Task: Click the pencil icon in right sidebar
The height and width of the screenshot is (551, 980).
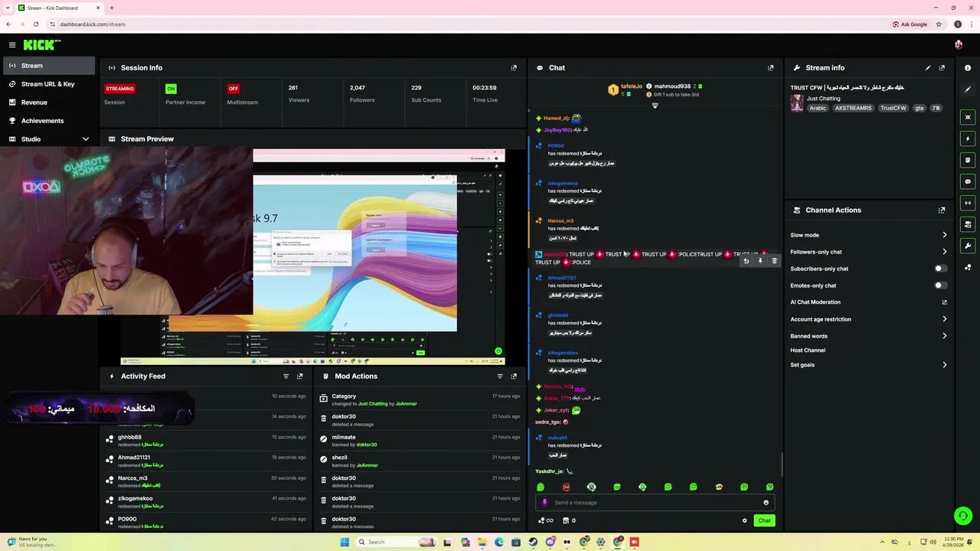Action: click(x=968, y=90)
